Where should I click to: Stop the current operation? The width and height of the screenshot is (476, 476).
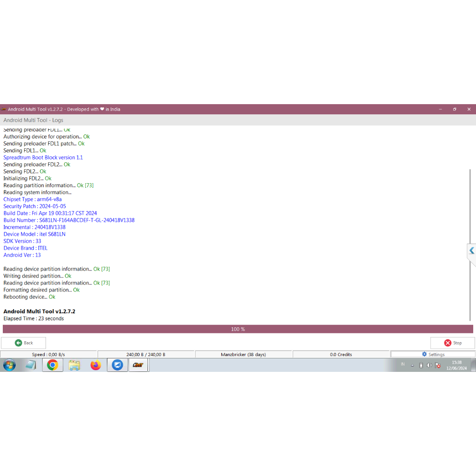[x=452, y=343]
